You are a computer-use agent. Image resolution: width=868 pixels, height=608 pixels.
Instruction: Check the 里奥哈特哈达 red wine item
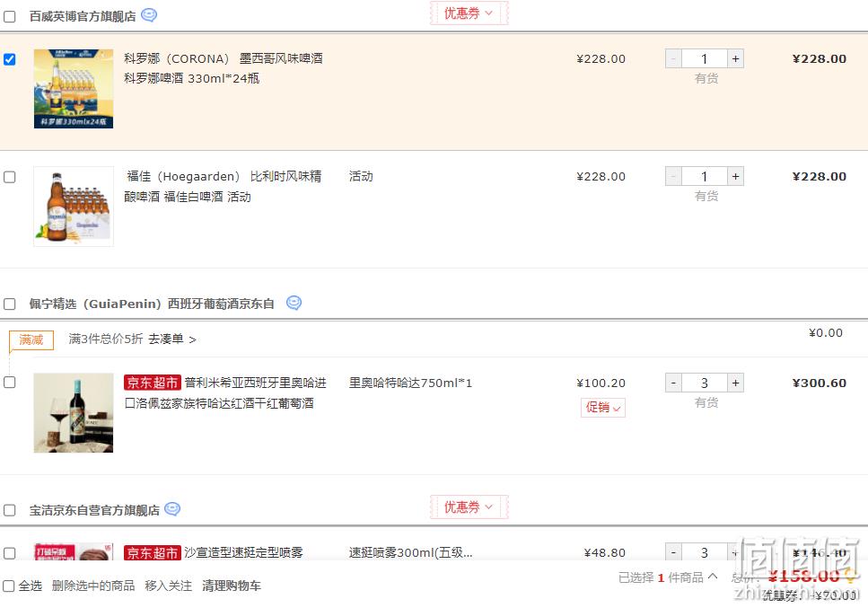[9, 383]
